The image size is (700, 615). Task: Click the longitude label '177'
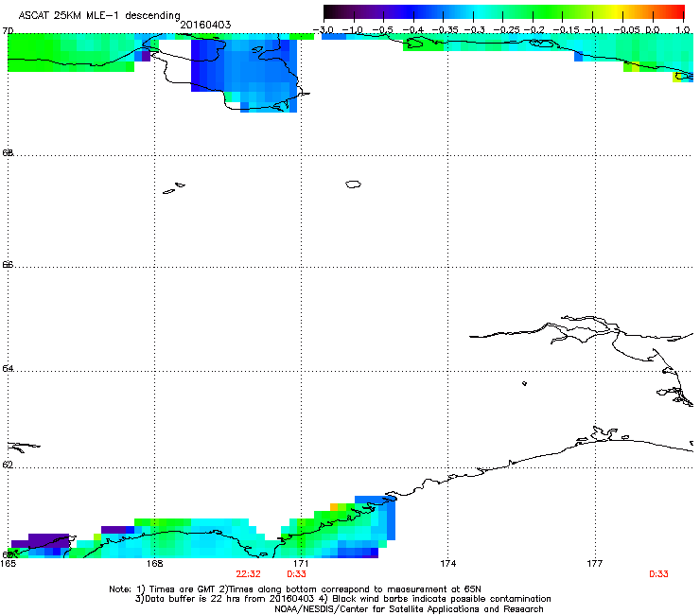click(x=595, y=564)
